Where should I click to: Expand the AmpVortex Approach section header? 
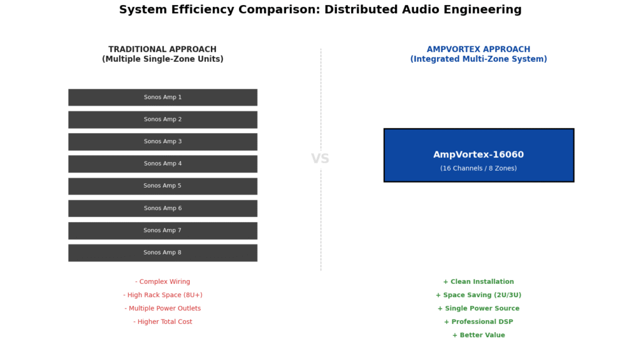coord(478,54)
